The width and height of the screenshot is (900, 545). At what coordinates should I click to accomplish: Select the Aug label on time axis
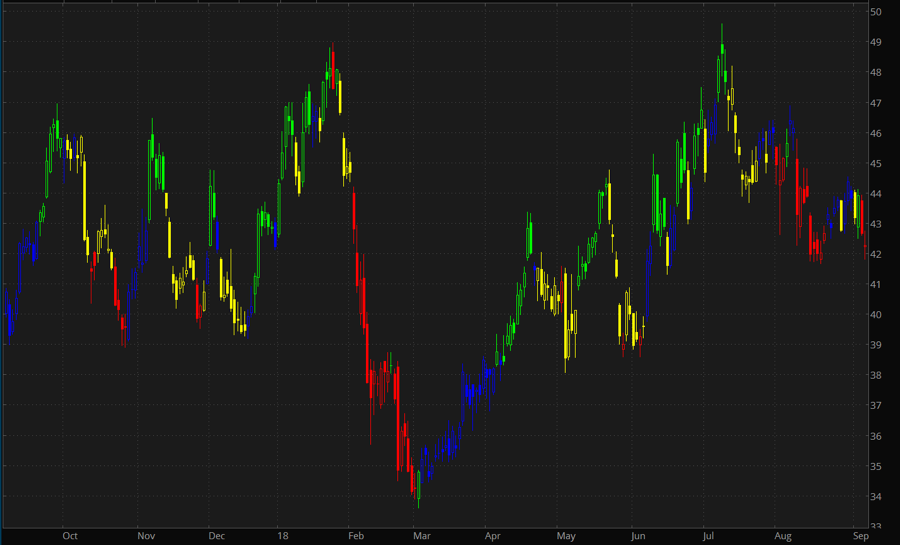pyautogui.click(x=781, y=536)
